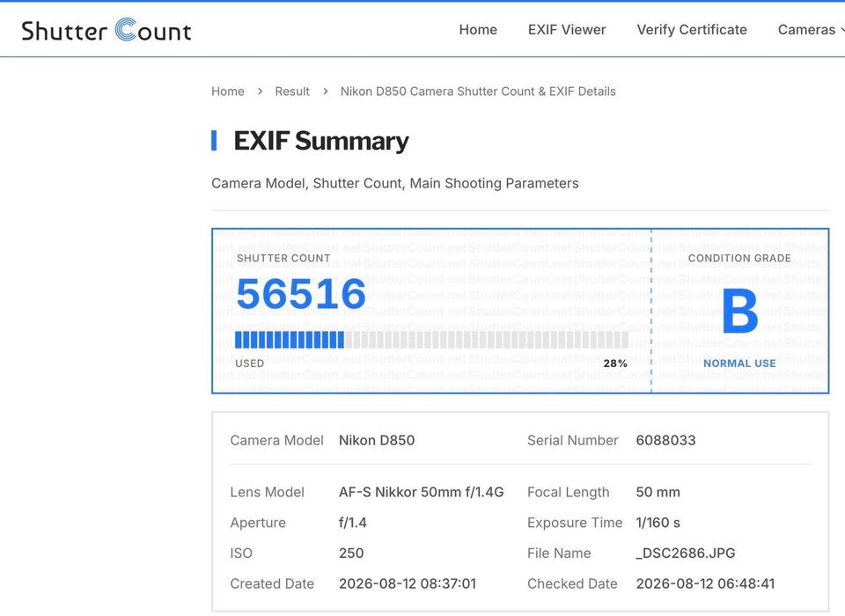Select the 1/160 s exposure time

coord(658,522)
